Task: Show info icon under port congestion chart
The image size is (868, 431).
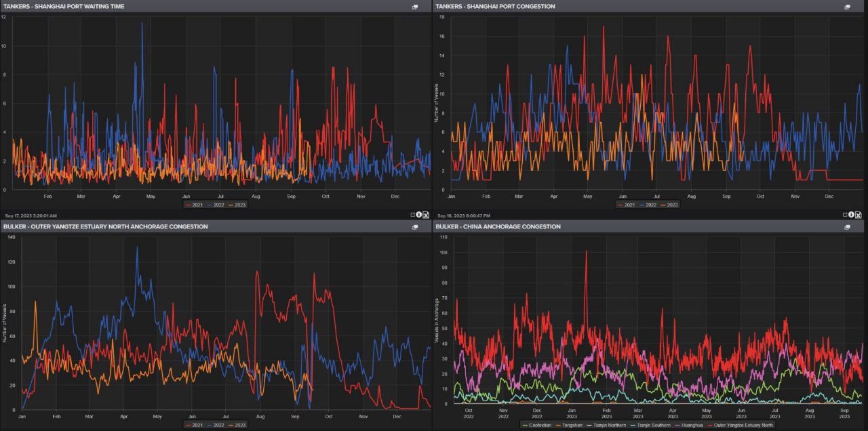Action: tap(852, 215)
